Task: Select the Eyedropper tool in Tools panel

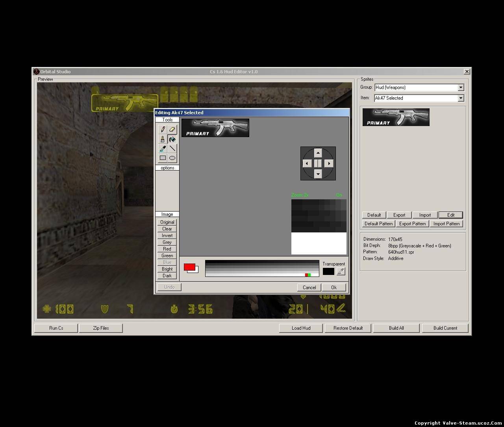Action: 163,149
